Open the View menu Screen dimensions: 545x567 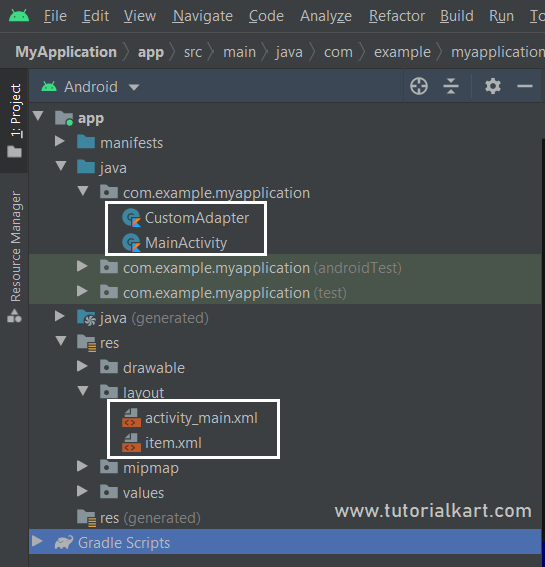tap(140, 16)
